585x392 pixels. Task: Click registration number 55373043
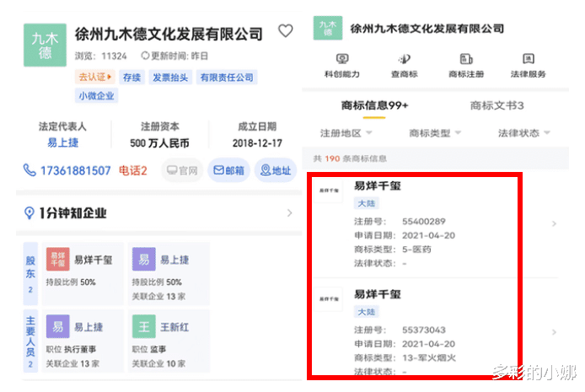click(424, 330)
